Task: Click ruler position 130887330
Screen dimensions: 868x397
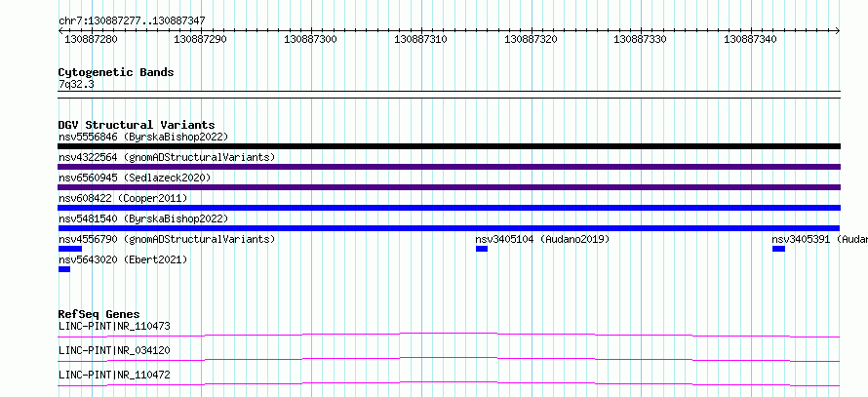Action: 641,39
